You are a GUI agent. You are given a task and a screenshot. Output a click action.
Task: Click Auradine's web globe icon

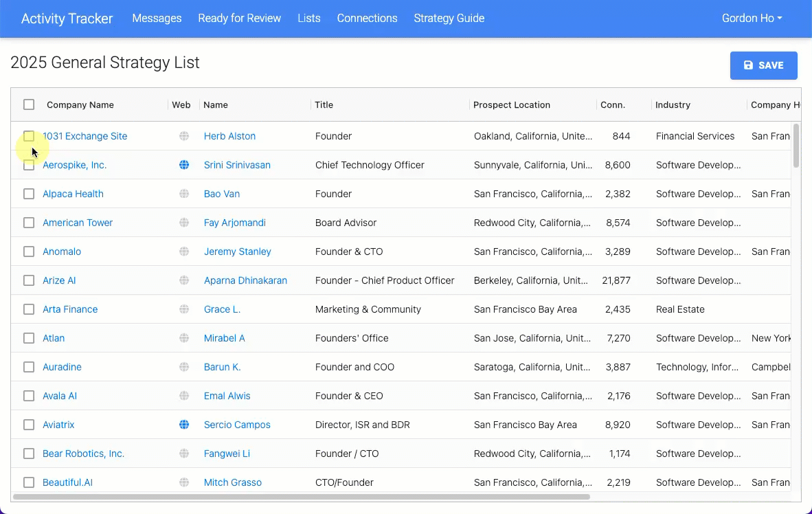[184, 367]
